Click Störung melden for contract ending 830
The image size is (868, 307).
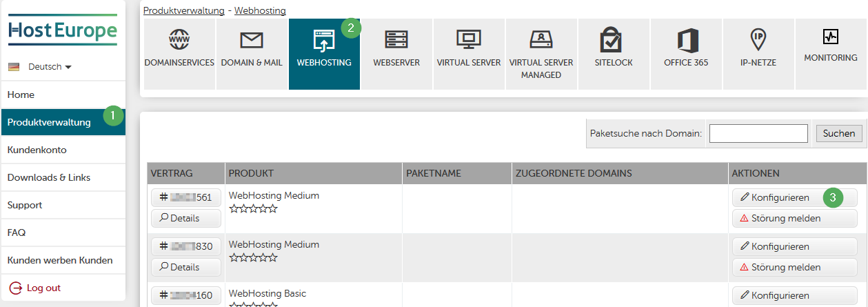click(794, 267)
